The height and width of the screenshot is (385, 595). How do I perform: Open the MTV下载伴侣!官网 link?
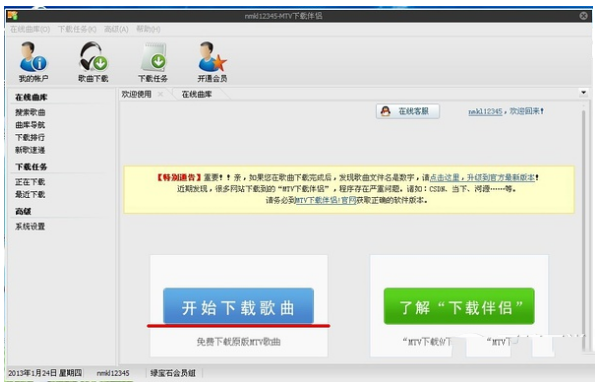326,200
